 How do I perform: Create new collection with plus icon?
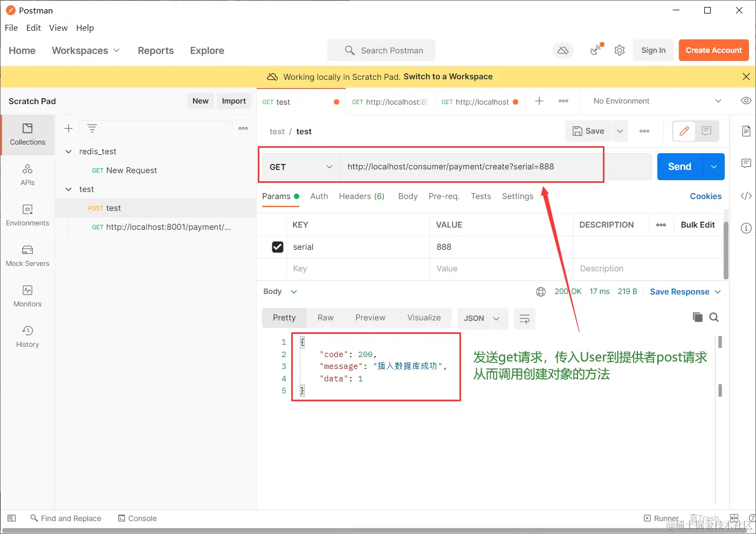coord(68,128)
